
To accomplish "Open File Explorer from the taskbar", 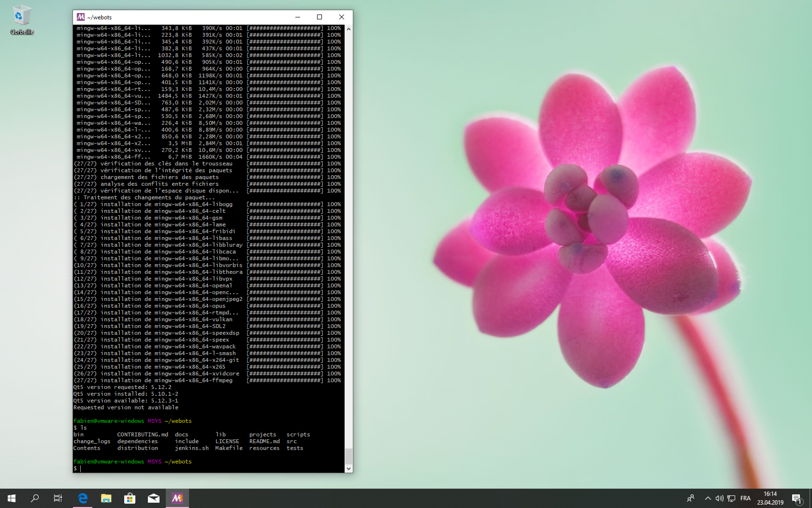I will [106, 498].
